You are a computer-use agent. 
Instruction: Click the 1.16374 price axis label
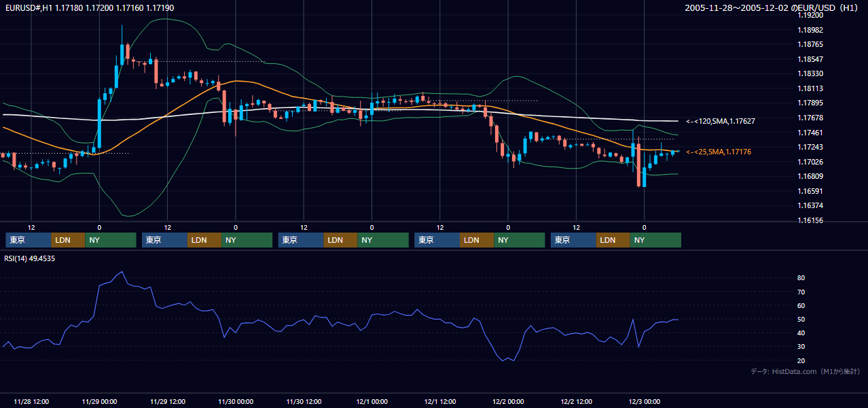pos(810,205)
